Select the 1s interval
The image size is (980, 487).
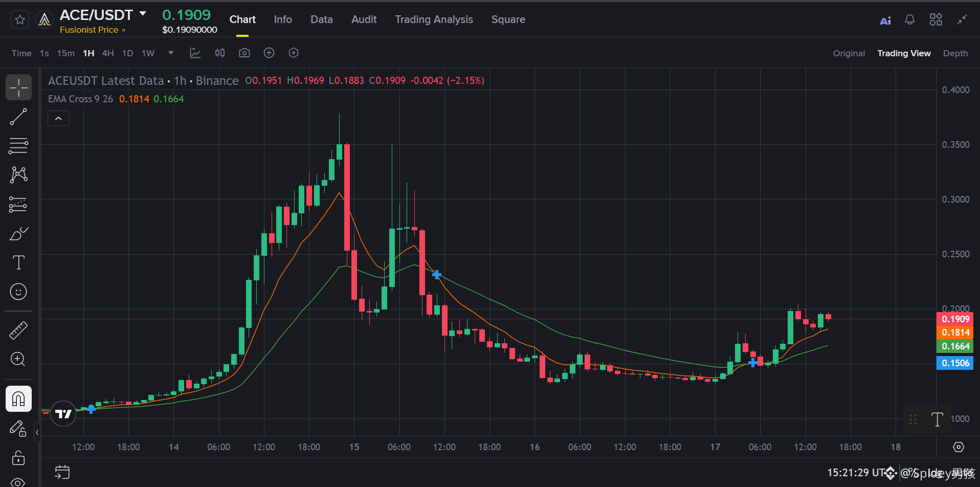44,53
